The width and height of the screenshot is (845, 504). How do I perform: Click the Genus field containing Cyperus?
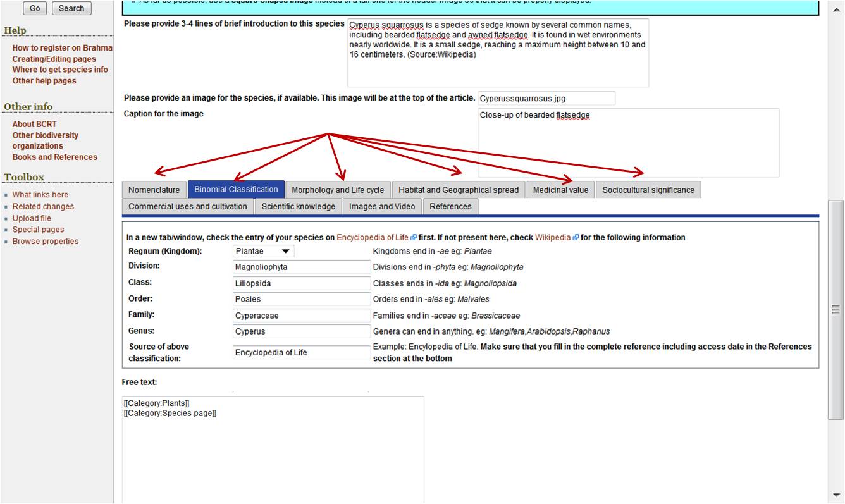click(302, 331)
